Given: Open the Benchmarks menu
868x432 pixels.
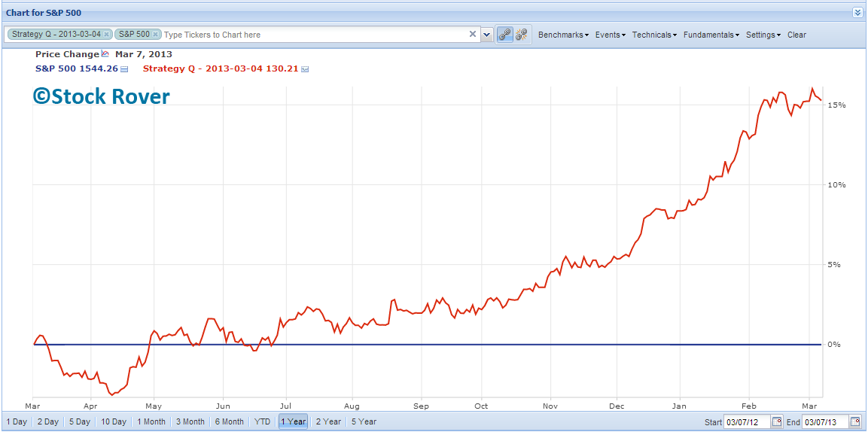Looking at the screenshot, I should click(563, 35).
